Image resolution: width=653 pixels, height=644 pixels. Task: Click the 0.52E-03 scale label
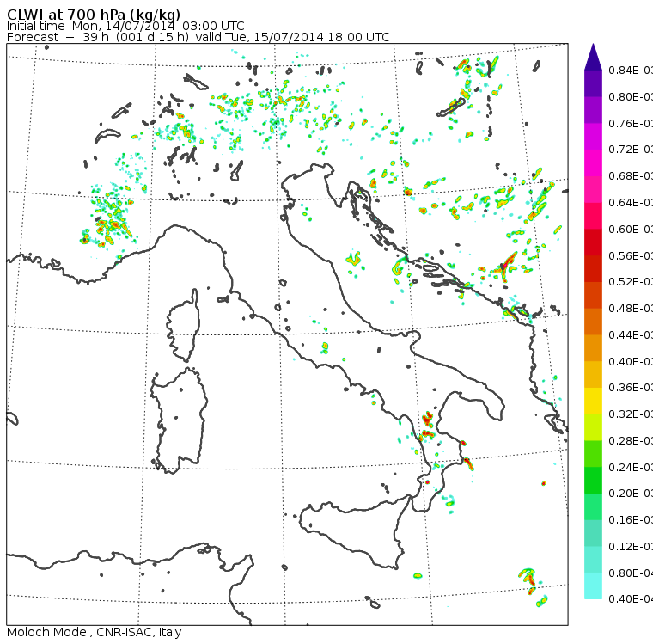631,282
